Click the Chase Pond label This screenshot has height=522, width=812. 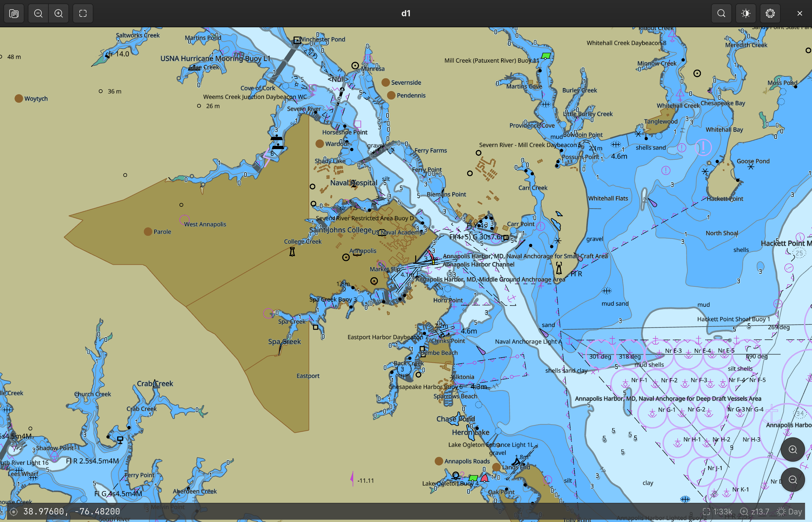[456, 419]
